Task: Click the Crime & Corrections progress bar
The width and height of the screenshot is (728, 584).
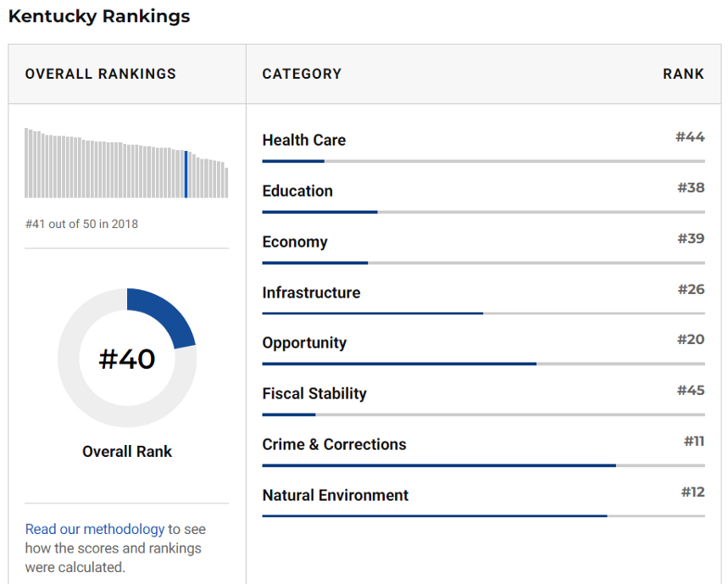Action: tap(483, 465)
